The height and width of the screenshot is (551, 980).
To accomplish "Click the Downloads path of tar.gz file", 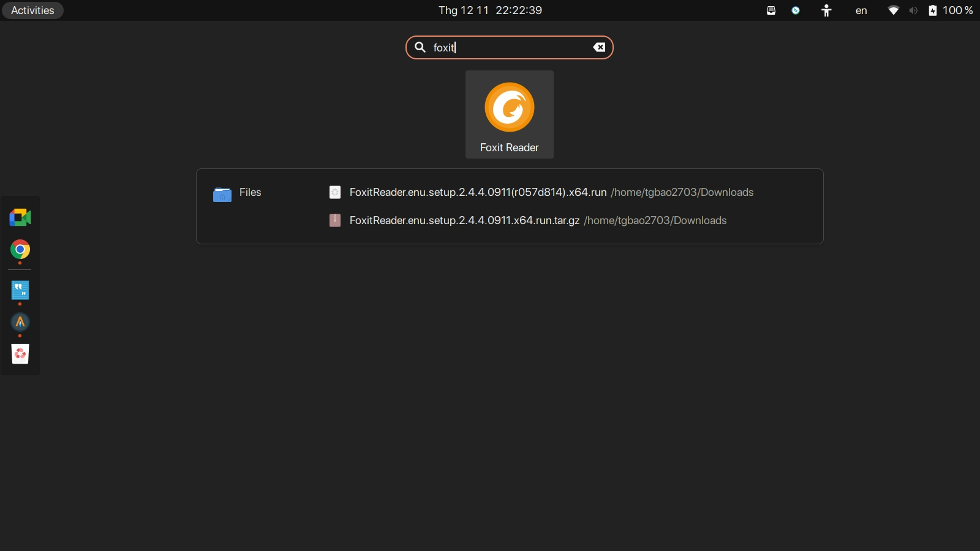I will pyautogui.click(x=655, y=220).
